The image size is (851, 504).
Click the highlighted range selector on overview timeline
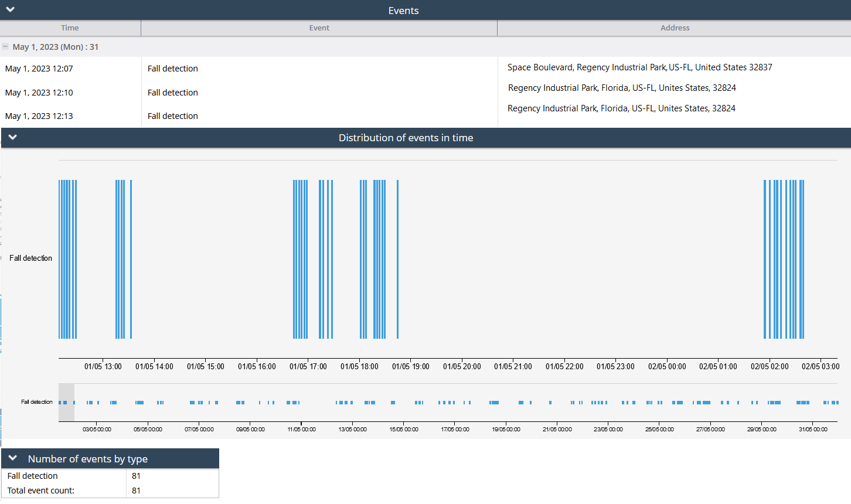pyautogui.click(x=66, y=402)
